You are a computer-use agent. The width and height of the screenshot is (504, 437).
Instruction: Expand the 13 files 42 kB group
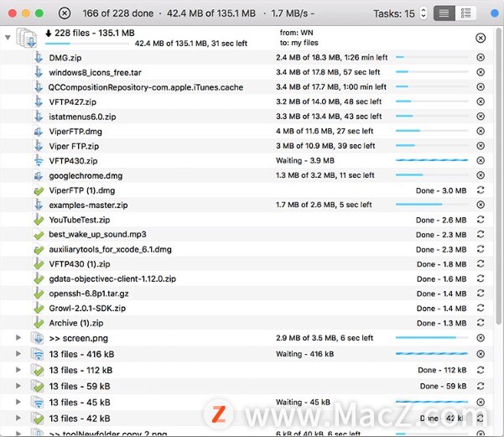[x=18, y=418]
